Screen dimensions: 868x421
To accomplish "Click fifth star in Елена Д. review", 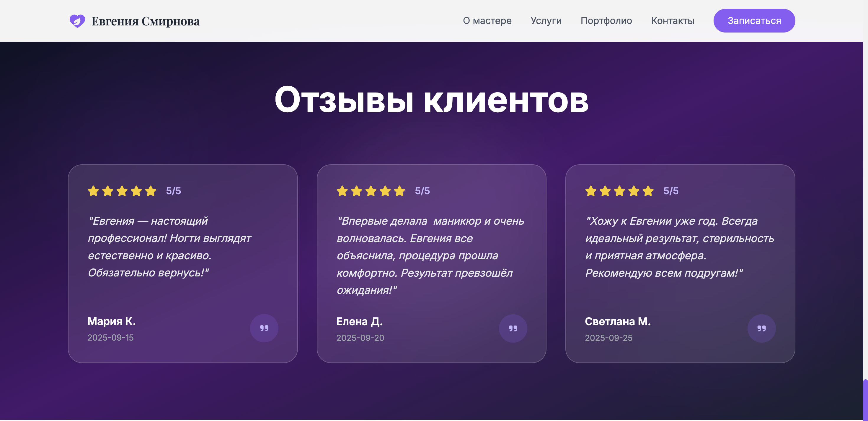I will click(x=399, y=191).
